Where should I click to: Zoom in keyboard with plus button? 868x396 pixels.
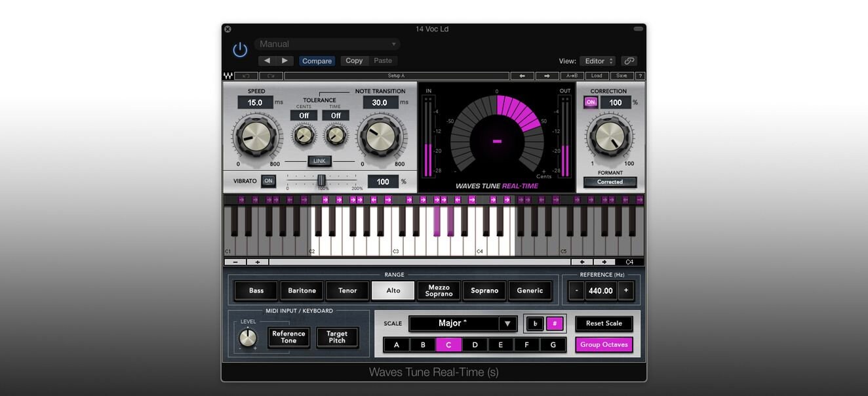258,262
